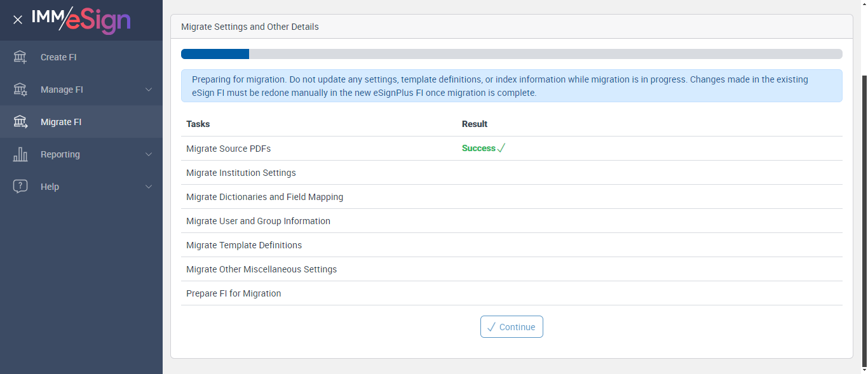Viewport: 868px width, 374px height.
Task: Click the green Success checkmark icon
Action: [x=501, y=148]
